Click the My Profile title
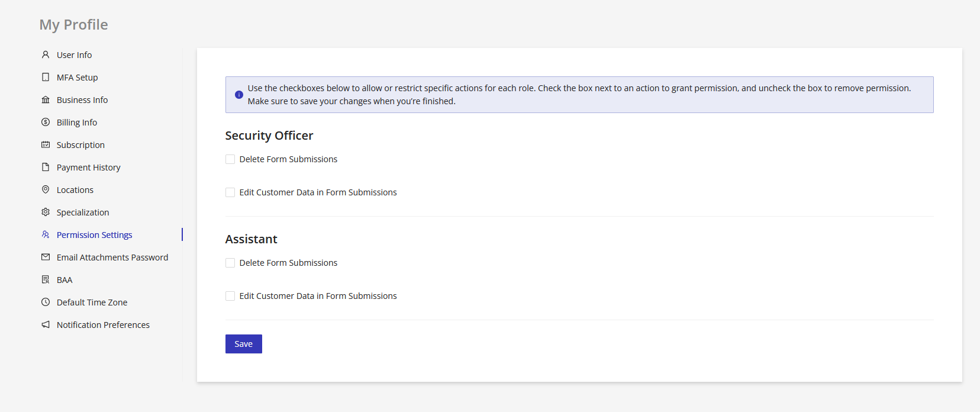 pyautogui.click(x=74, y=25)
